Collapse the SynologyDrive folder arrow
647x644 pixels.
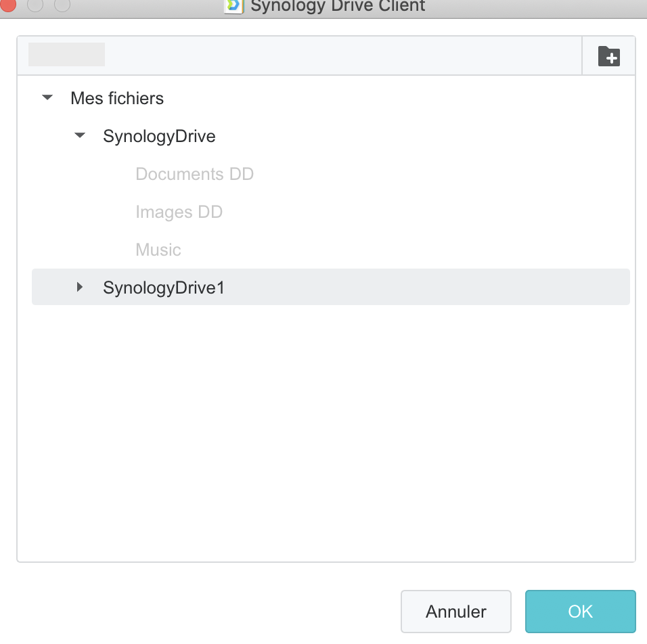(80, 136)
